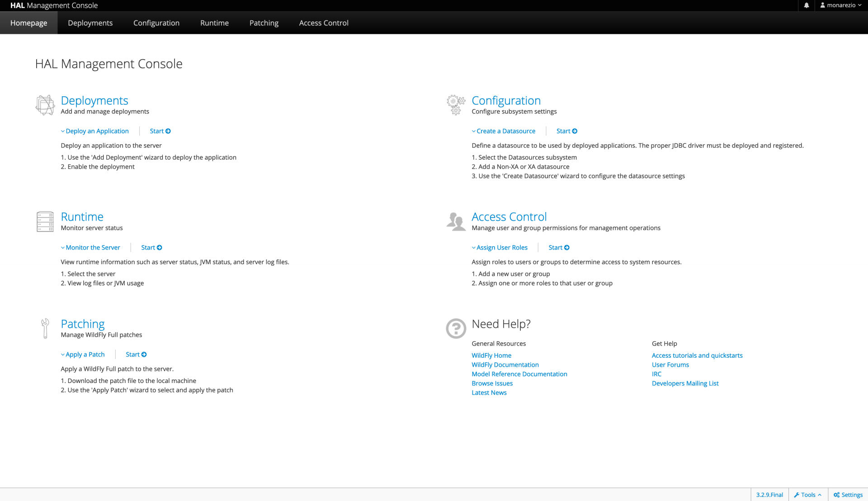868x501 pixels.
Task: Collapse the Deploy an Application section
Action: [x=95, y=131]
